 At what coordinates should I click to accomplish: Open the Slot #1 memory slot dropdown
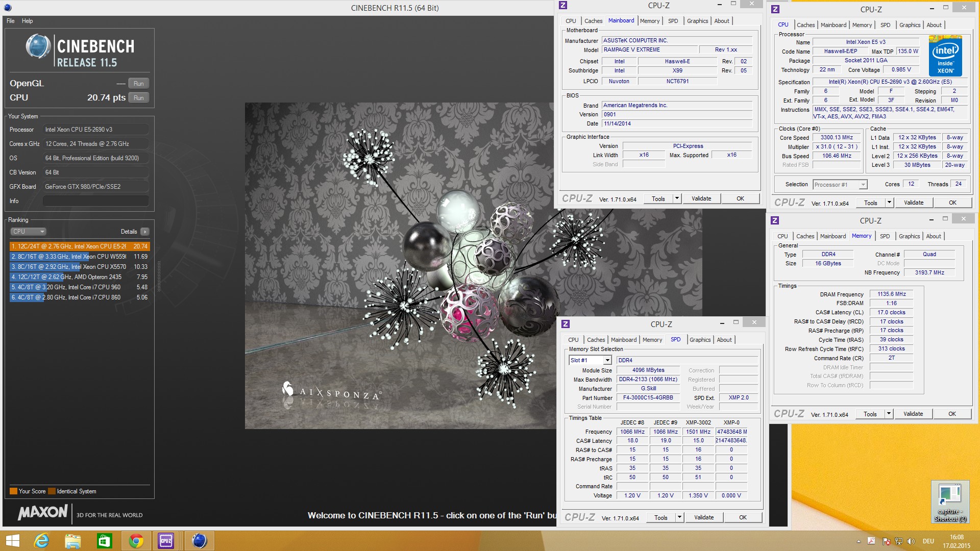[x=590, y=360]
